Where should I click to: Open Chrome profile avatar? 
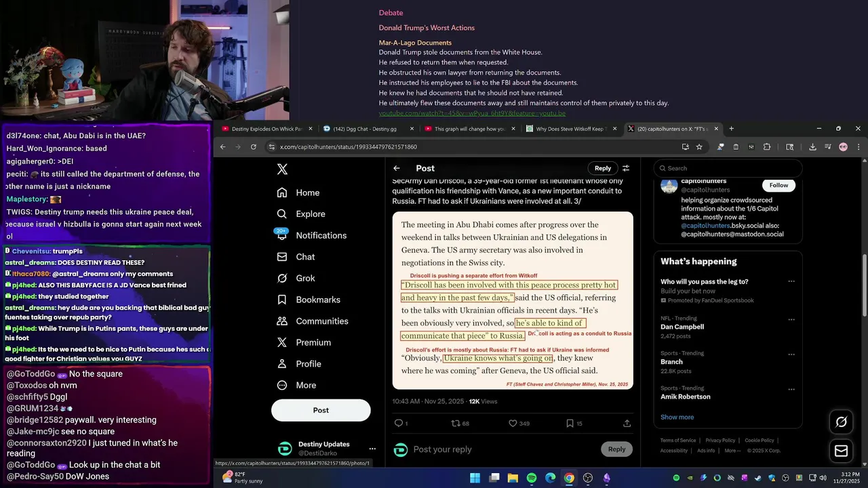tap(843, 147)
